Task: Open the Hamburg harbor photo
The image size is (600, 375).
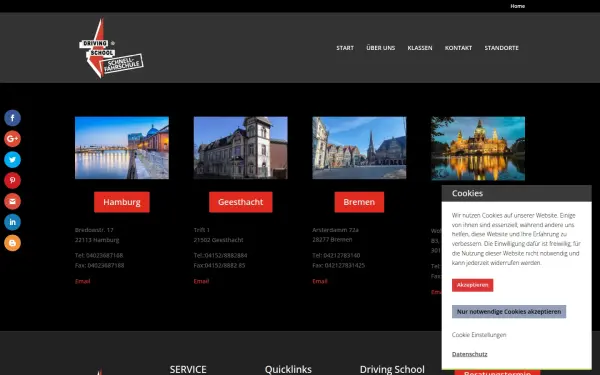Action: pyautogui.click(x=122, y=148)
